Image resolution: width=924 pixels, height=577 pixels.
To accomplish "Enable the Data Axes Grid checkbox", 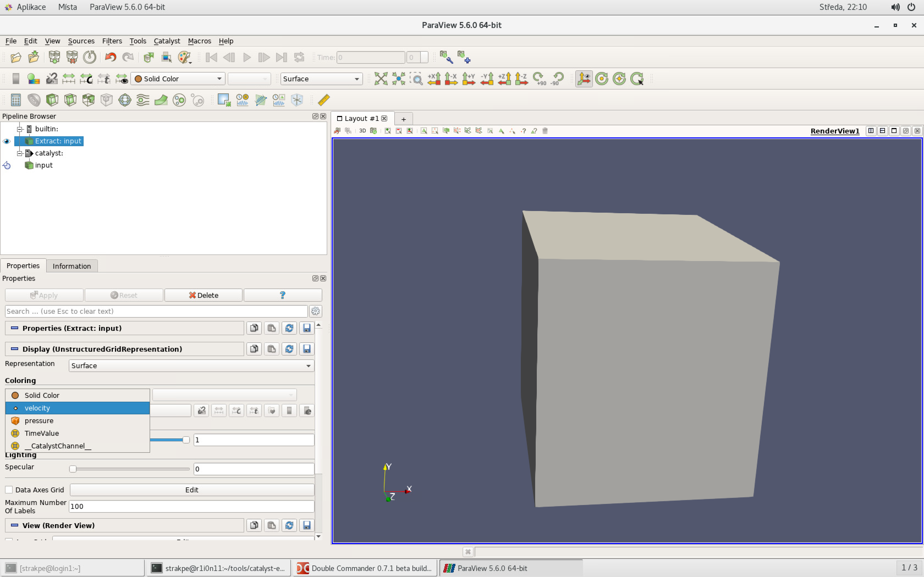I will pos(9,490).
